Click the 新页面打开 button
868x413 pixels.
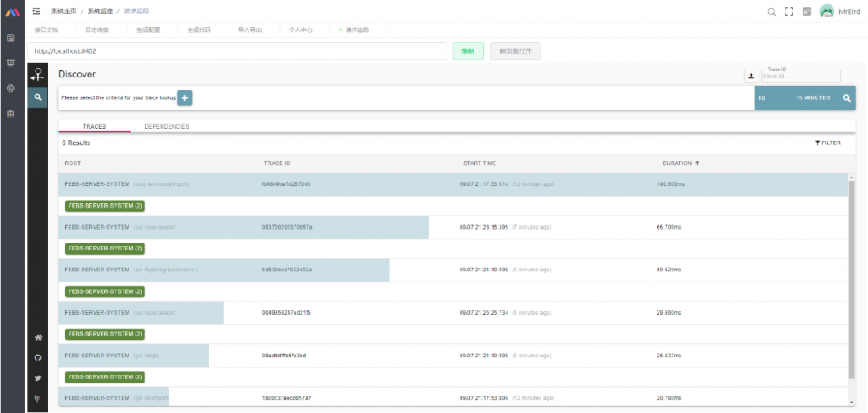515,51
